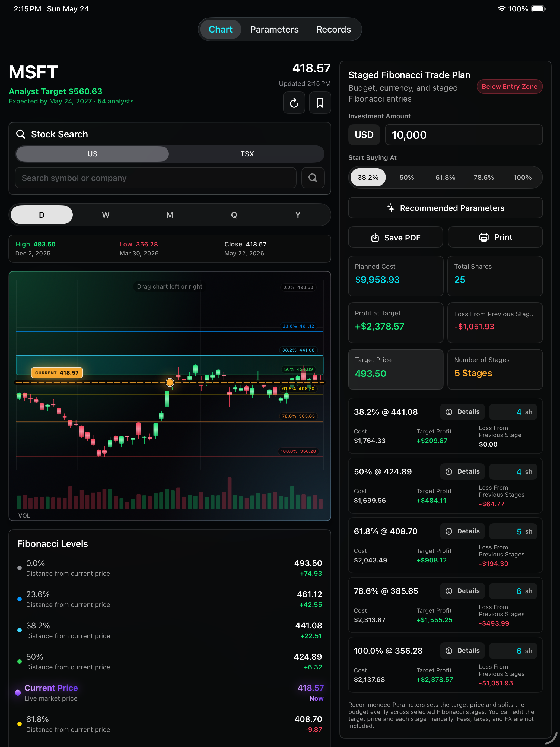Tap the Current Price row in levels list
560x747 pixels.
[x=170, y=693]
